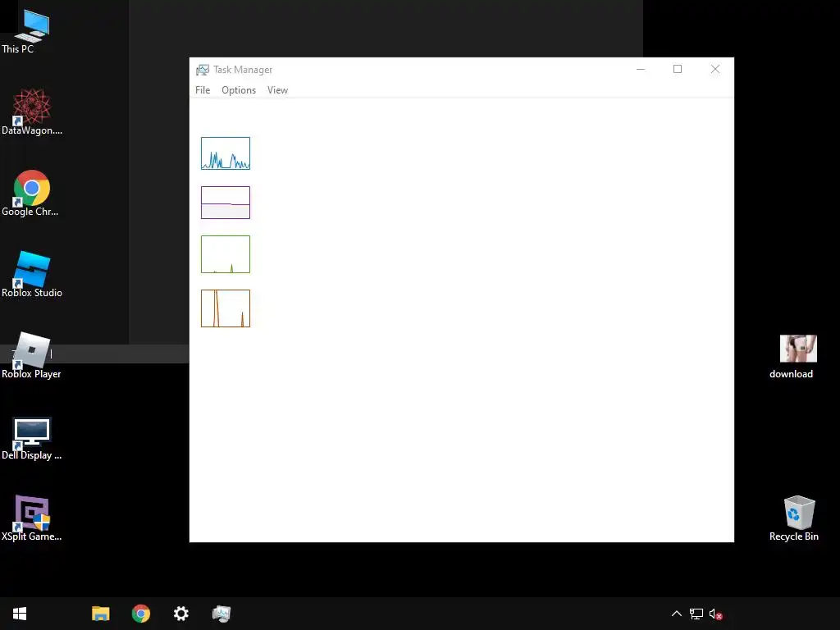Screen dimensions: 840x630
Task: Click the muted volume tray icon
Action: click(x=715, y=614)
